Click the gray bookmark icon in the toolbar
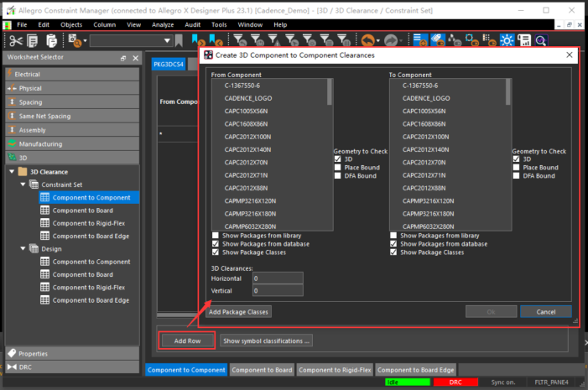The image size is (588, 390). pyautogui.click(x=179, y=40)
